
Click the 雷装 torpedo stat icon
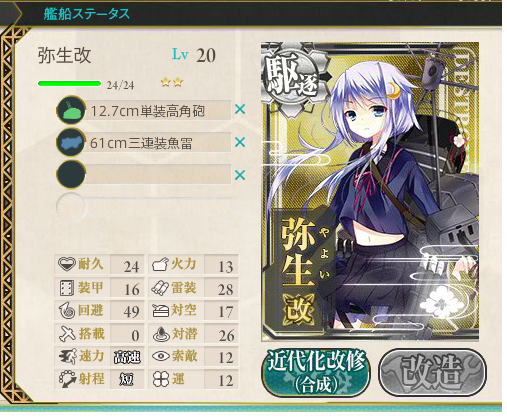(x=160, y=288)
